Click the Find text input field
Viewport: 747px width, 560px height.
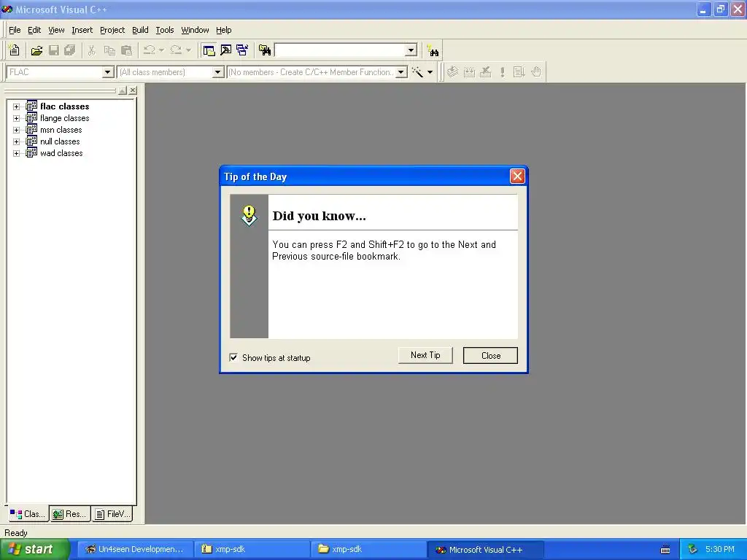tap(341, 50)
